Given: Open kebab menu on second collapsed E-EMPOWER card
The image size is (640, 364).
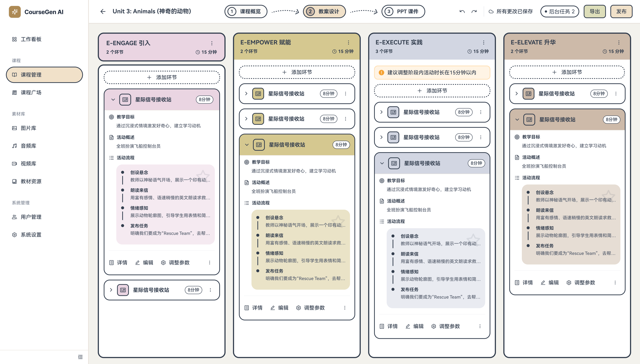Looking at the screenshot, I should pyautogui.click(x=346, y=119).
